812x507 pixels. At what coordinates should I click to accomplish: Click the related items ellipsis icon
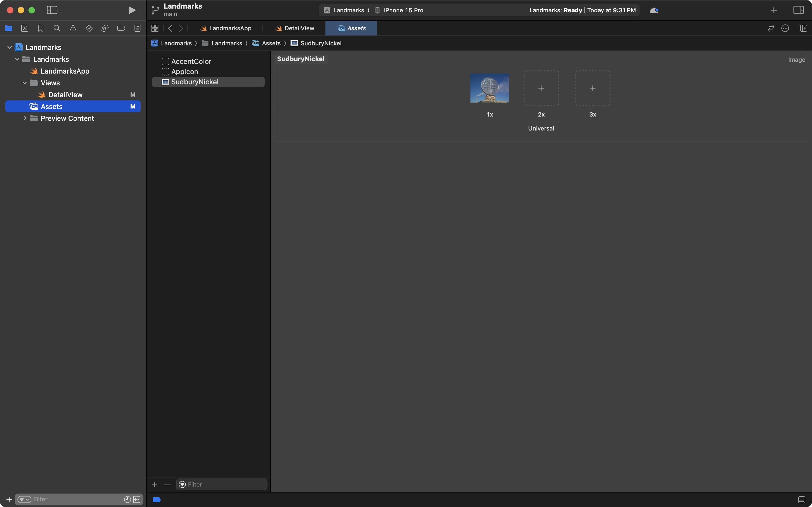click(785, 28)
